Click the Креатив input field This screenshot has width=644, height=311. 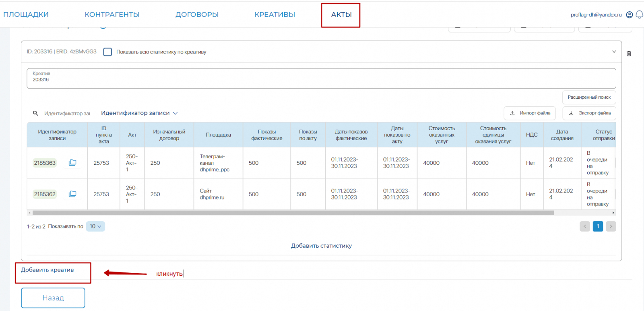coord(321,79)
